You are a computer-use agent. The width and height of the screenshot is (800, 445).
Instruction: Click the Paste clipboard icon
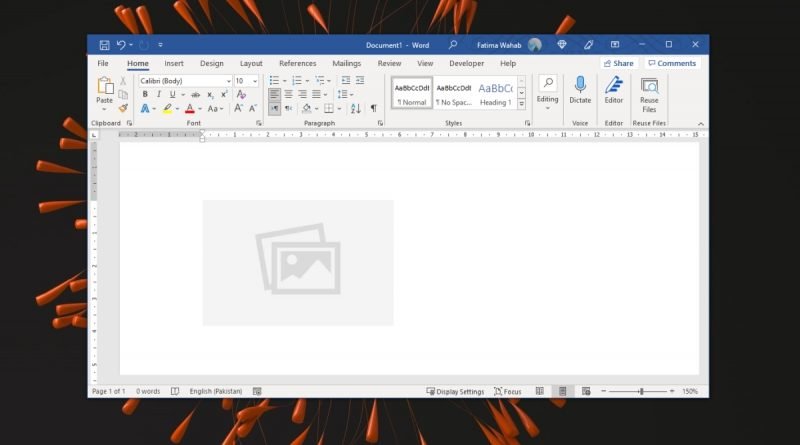(105, 86)
